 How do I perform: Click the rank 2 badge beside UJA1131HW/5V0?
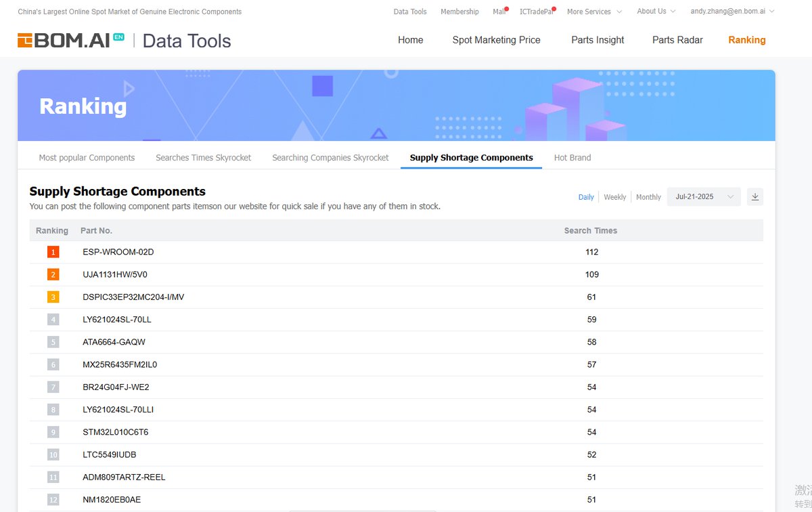tap(53, 274)
